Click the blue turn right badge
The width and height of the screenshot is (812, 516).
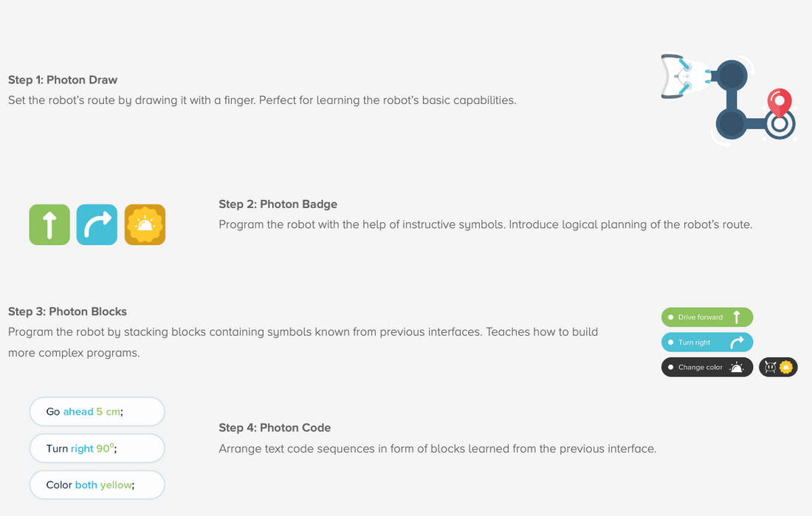point(97,224)
